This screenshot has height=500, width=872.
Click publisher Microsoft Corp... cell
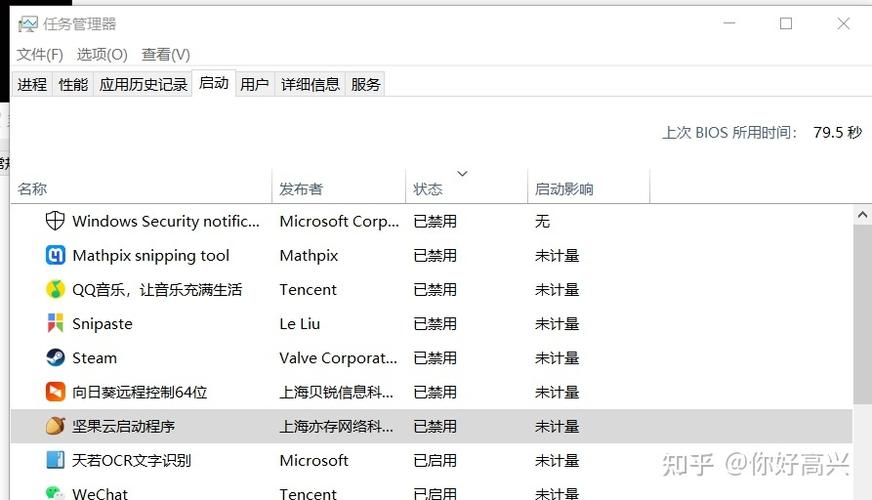pos(339,221)
